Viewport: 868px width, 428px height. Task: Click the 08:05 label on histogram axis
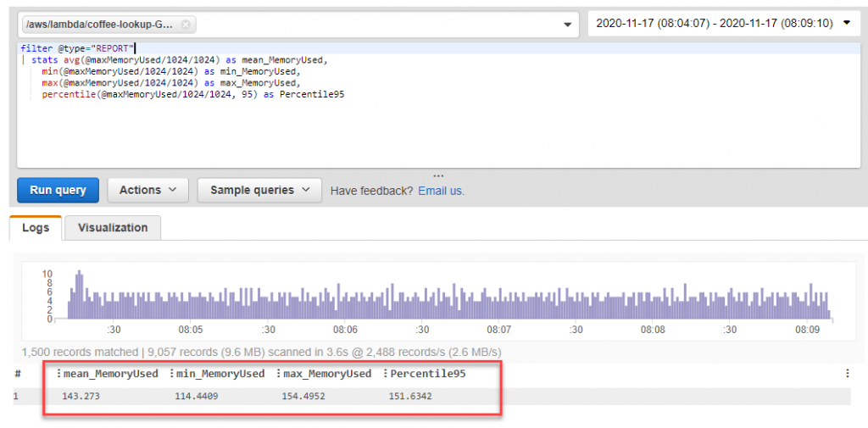click(191, 330)
